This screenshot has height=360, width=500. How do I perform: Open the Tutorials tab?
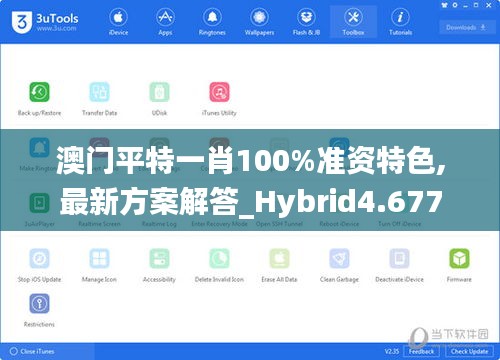pos(400,22)
